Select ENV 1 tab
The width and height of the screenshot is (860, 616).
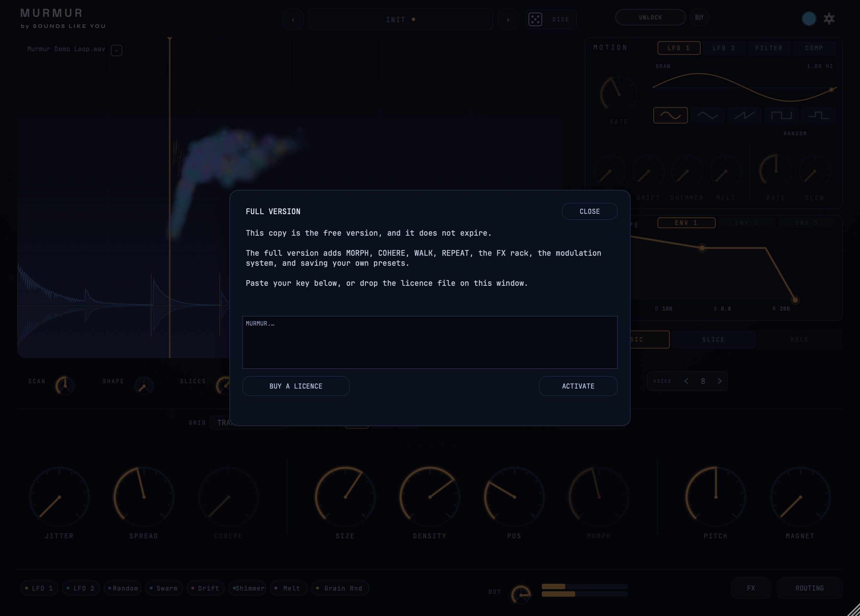coord(686,223)
